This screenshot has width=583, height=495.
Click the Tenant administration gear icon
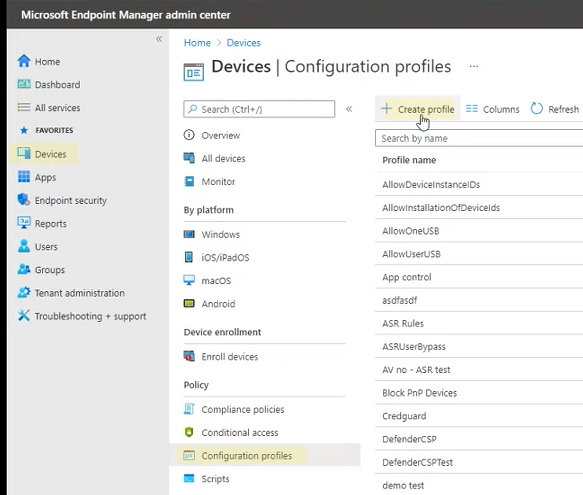coord(24,293)
